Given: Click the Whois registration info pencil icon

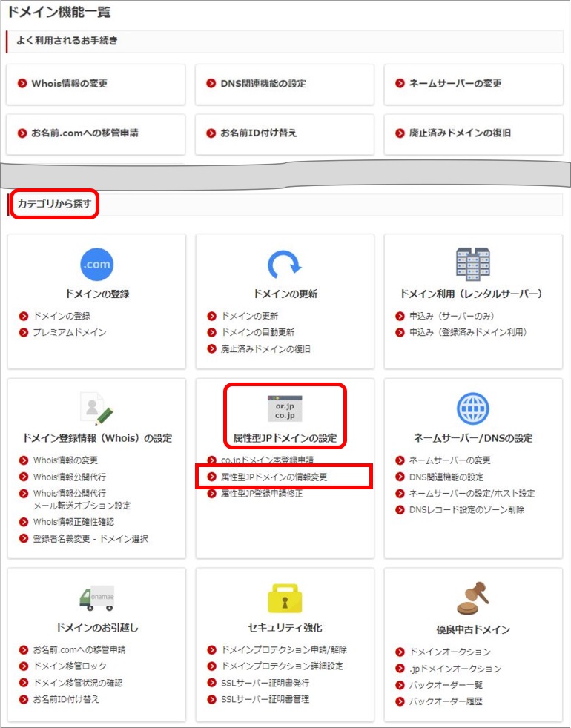Looking at the screenshot, I should pyautogui.click(x=96, y=408).
